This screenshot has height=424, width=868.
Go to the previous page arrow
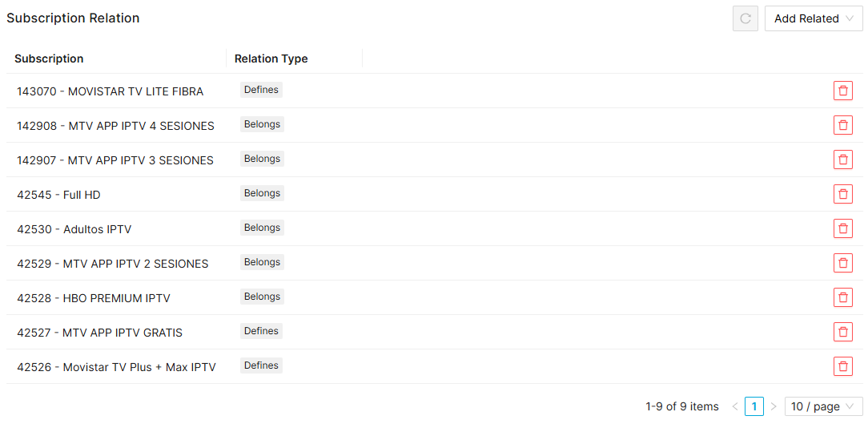[x=735, y=406]
